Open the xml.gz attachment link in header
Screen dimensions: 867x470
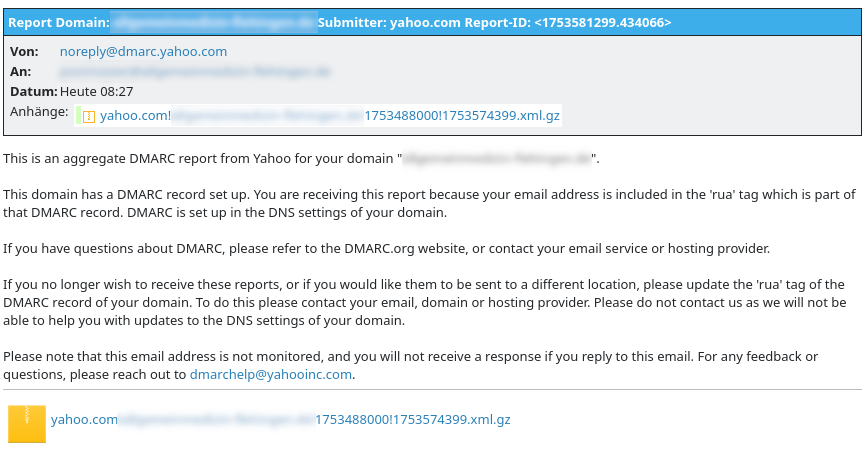tap(330, 116)
